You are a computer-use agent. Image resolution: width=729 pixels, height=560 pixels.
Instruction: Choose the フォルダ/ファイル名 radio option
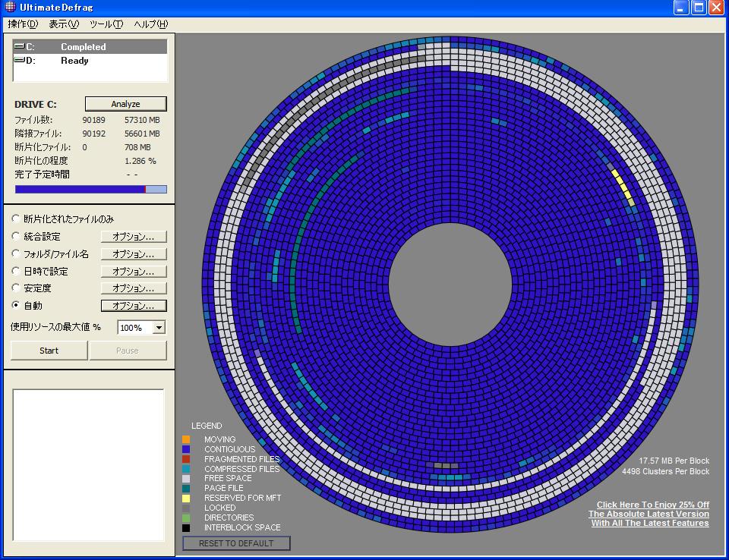coord(16,254)
